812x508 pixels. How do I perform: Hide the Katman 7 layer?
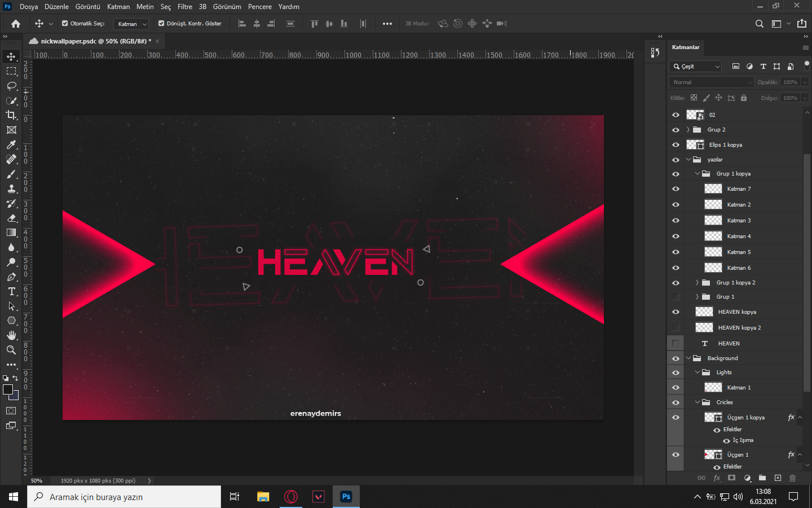tap(676, 189)
